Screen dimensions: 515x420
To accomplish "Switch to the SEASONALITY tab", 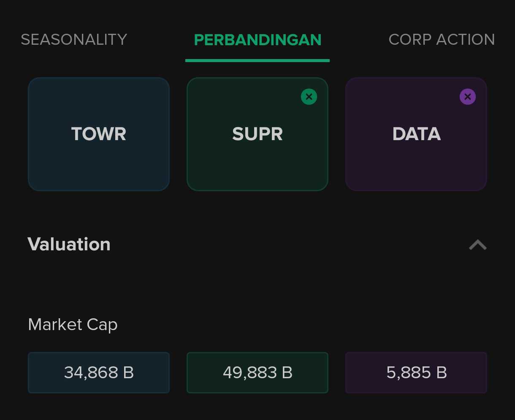I will click(x=74, y=40).
